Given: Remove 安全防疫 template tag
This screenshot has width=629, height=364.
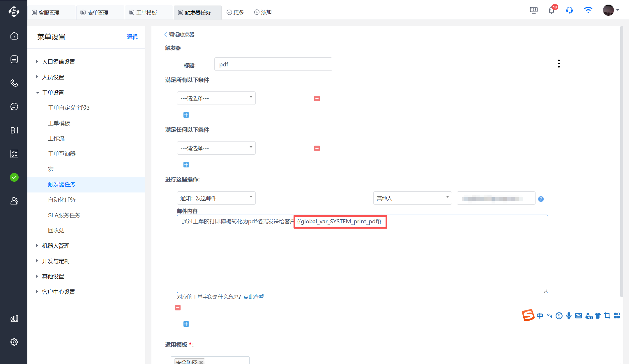Looking at the screenshot, I should pos(201,362).
